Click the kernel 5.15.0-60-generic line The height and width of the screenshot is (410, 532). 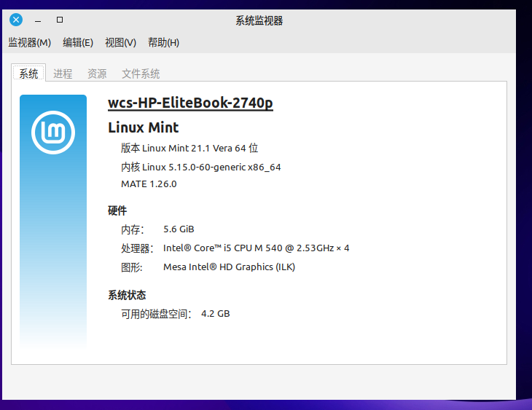[x=201, y=167]
